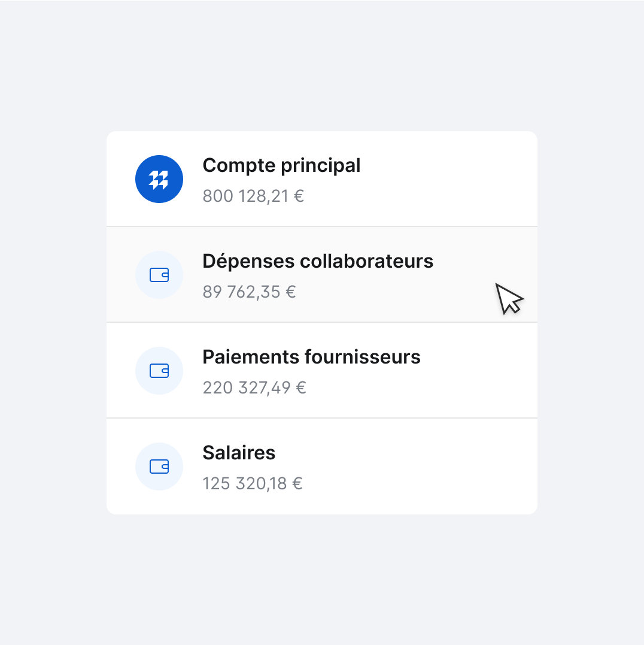Click the 220 327,49 € balance of Paiements fournisseurs
Image resolution: width=644 pixels, height=645 pixels.
[x=254, y=387]
